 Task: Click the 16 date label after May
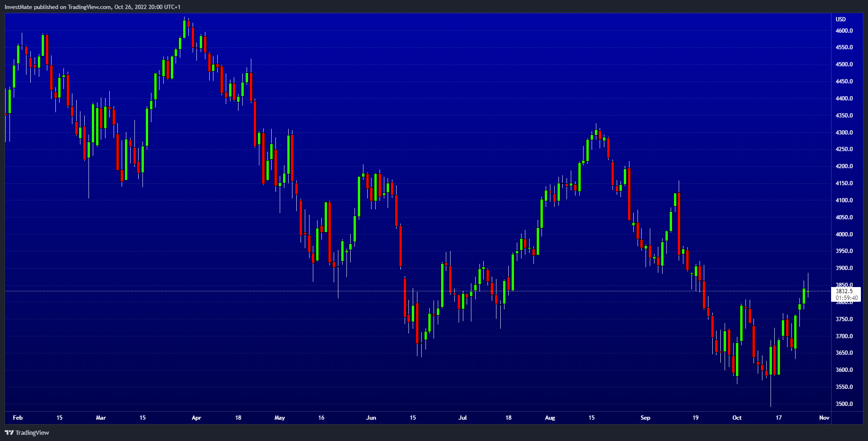321,418
